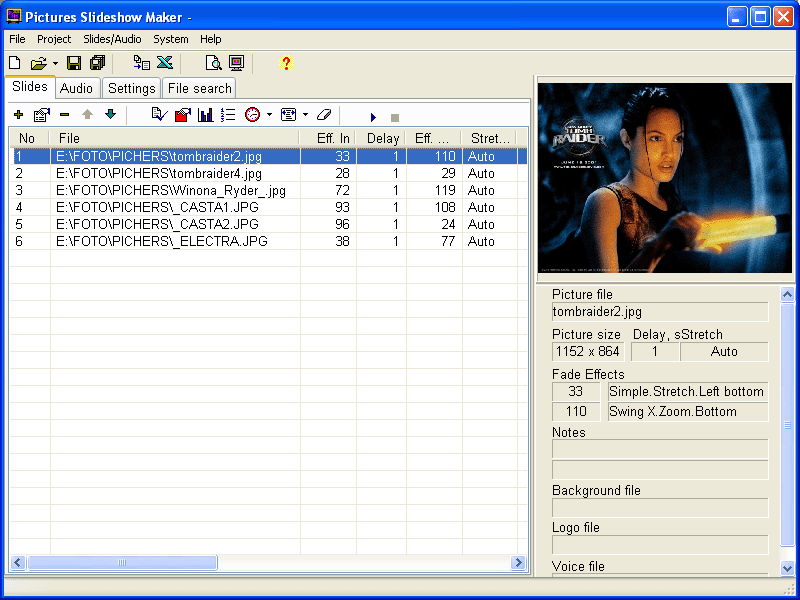Switch to the Audio tab
Viewport: 800px width, 600px height.
[x=77, y=88]
